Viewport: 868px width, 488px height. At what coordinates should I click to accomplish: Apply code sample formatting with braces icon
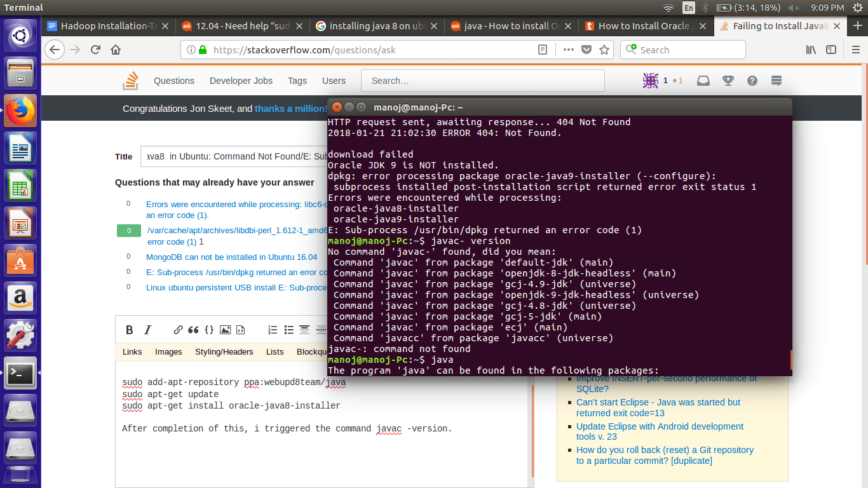tap(209, 330)
